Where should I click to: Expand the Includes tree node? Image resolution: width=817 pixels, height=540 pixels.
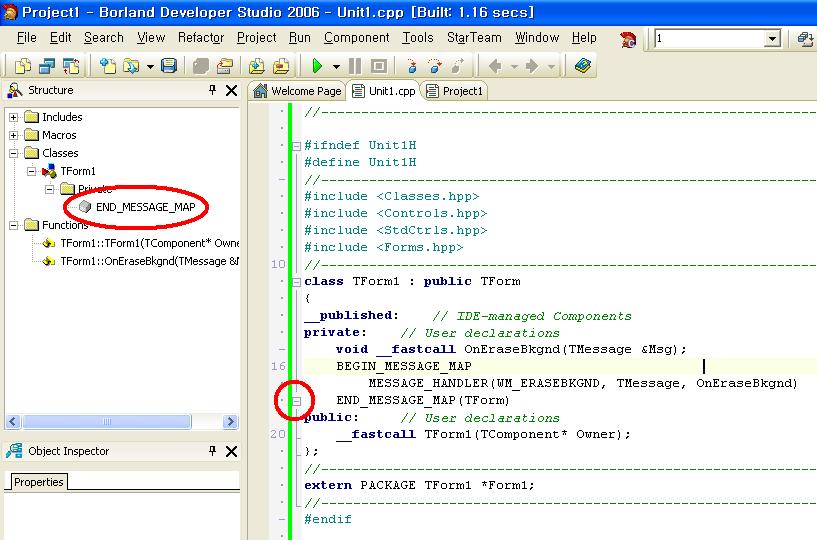click(x=14, y=117)
